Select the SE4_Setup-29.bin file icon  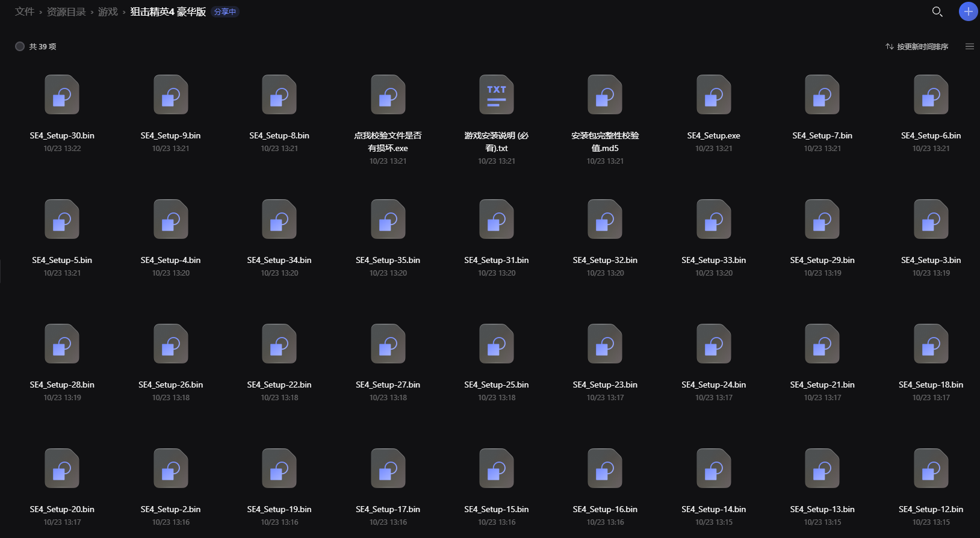(822, 219)
